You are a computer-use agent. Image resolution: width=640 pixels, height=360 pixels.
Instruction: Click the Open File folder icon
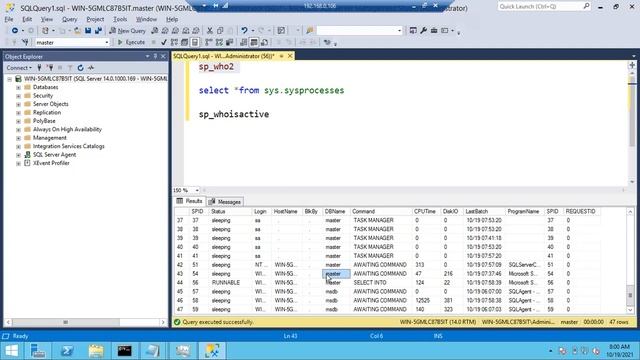77,31
